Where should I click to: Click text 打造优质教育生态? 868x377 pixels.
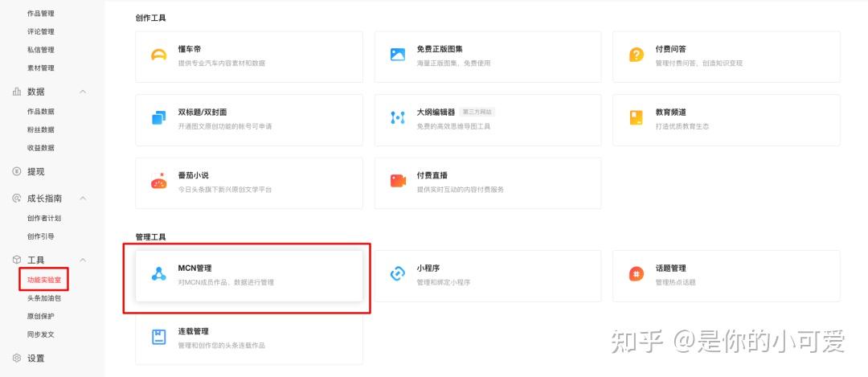pyautogui.click(x=682, y=127)
